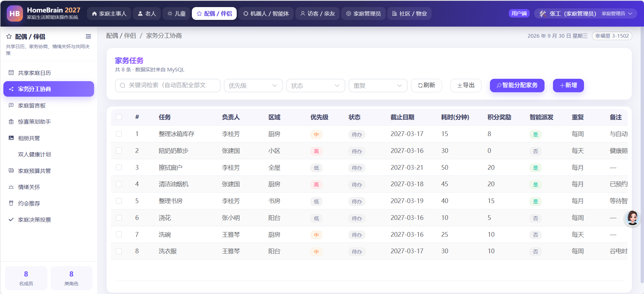Image resolution: width=644 pixels, height=294 pixels.
Task: Open 共享家庭日历 calendar in sidebar
Action: point(49,73)
